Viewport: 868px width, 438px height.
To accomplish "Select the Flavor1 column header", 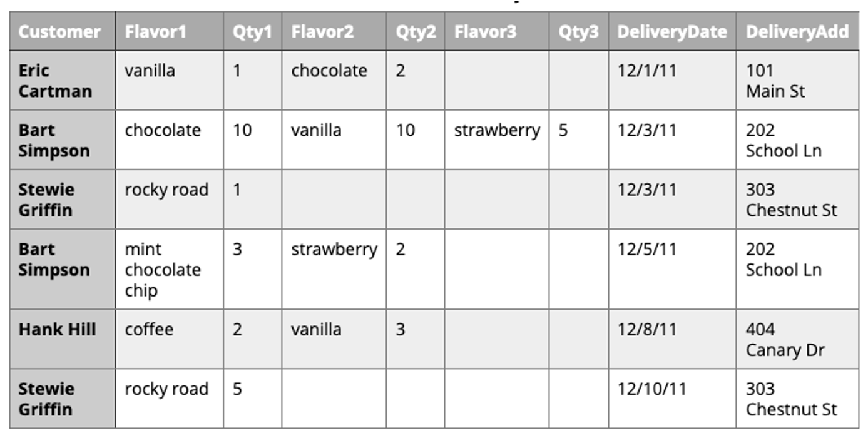I will pos(156,31).
